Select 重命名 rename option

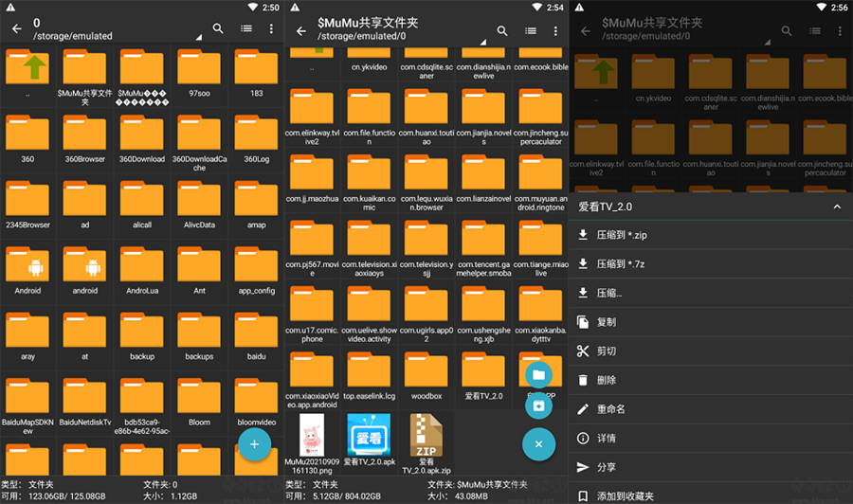[x=711, y=409]
